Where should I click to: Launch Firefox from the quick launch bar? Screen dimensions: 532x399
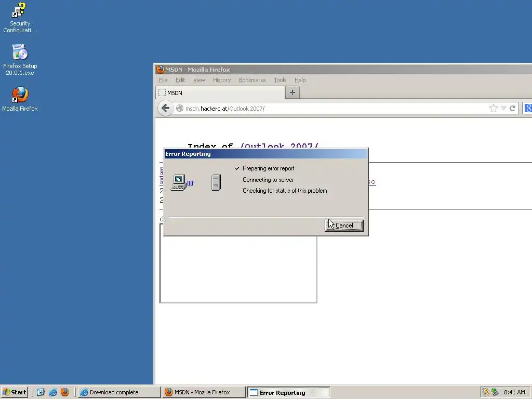(x=65, y=392)
